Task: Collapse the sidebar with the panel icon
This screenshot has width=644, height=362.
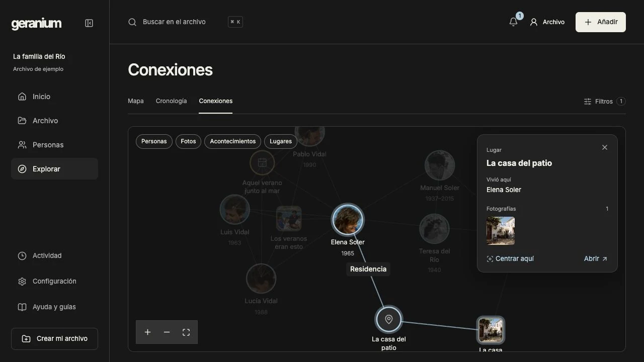Action: tap(89, 23)
